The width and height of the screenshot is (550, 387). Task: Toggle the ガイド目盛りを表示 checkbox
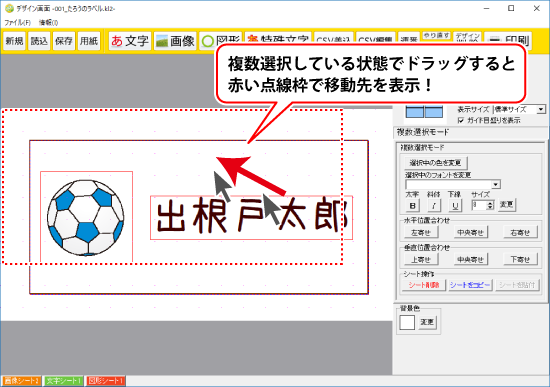click(x=461, y=120)
